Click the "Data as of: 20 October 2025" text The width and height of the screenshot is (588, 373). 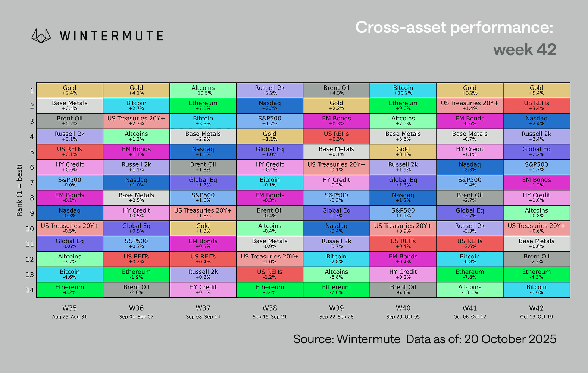(x=481, y=339)
